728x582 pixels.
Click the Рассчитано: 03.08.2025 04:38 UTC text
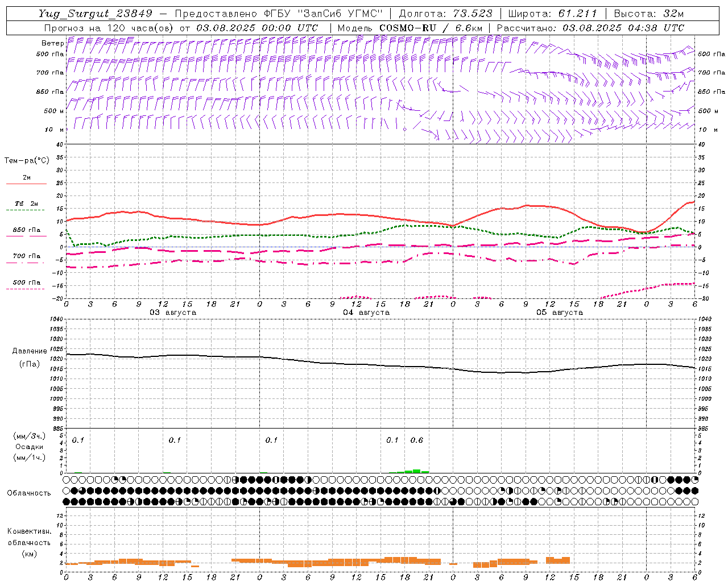point(590,28)
